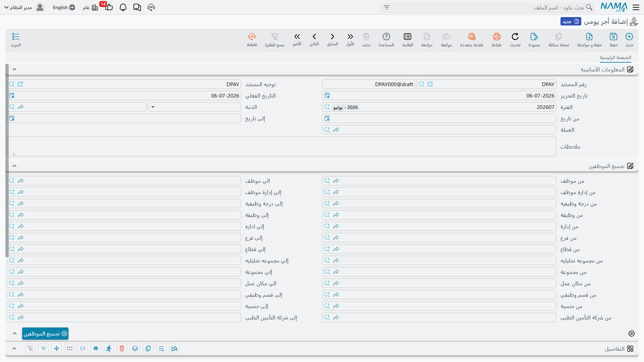Click the تجميع الموظفين button
The image size is (644, 362).
click(45, 334)
